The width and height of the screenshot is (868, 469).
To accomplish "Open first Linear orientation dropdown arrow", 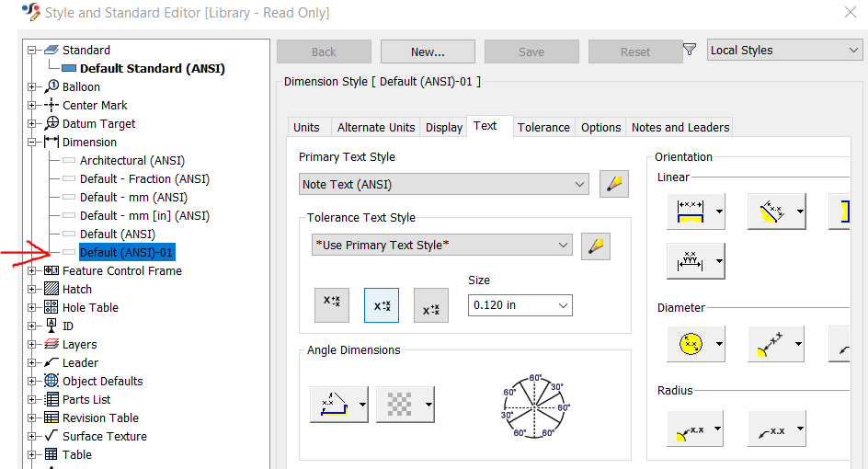I will tap(719, 212).
